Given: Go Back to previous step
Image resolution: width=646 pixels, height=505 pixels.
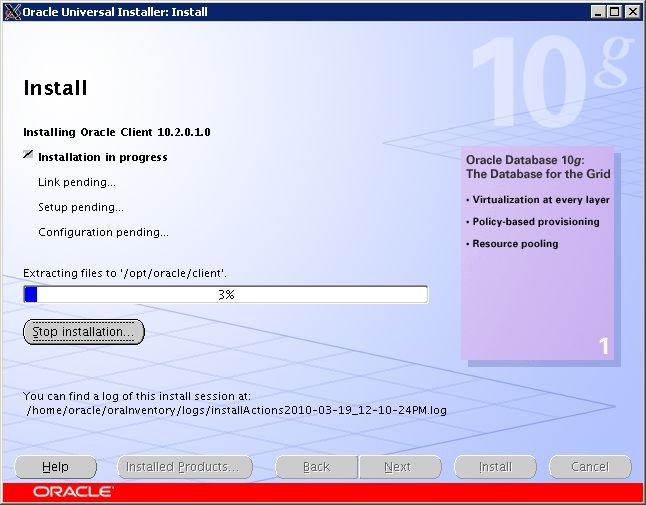Looking at the screenshot, I should coord(316,467).
